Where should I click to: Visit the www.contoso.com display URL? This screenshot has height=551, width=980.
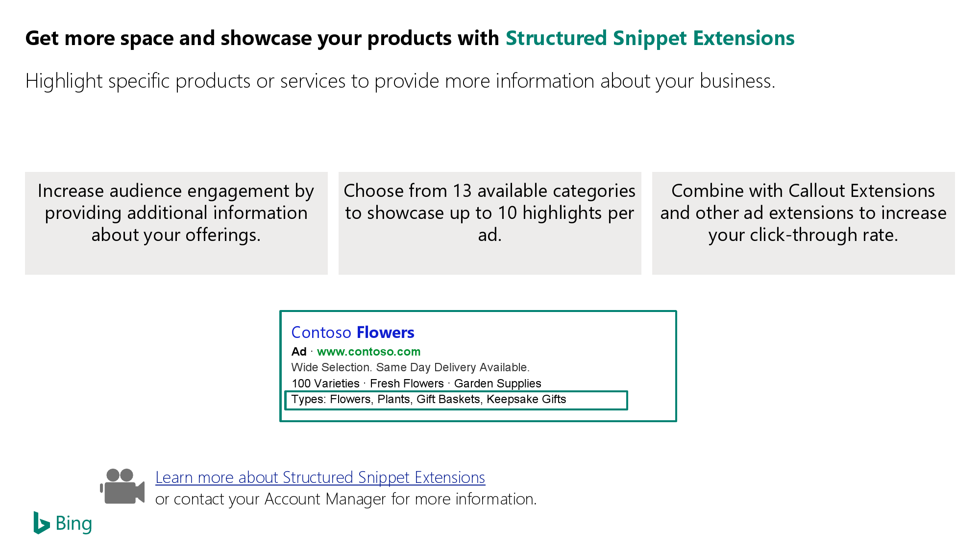click(368, 352)
